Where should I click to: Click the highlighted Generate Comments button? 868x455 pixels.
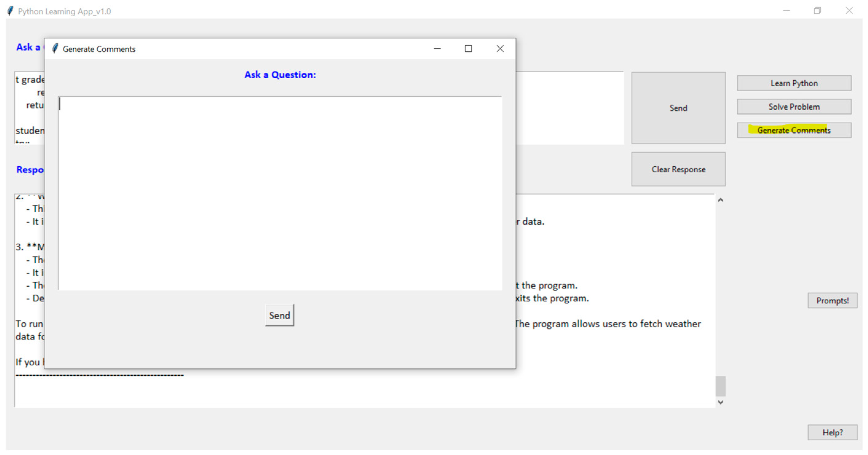click(x=794, y=130)
